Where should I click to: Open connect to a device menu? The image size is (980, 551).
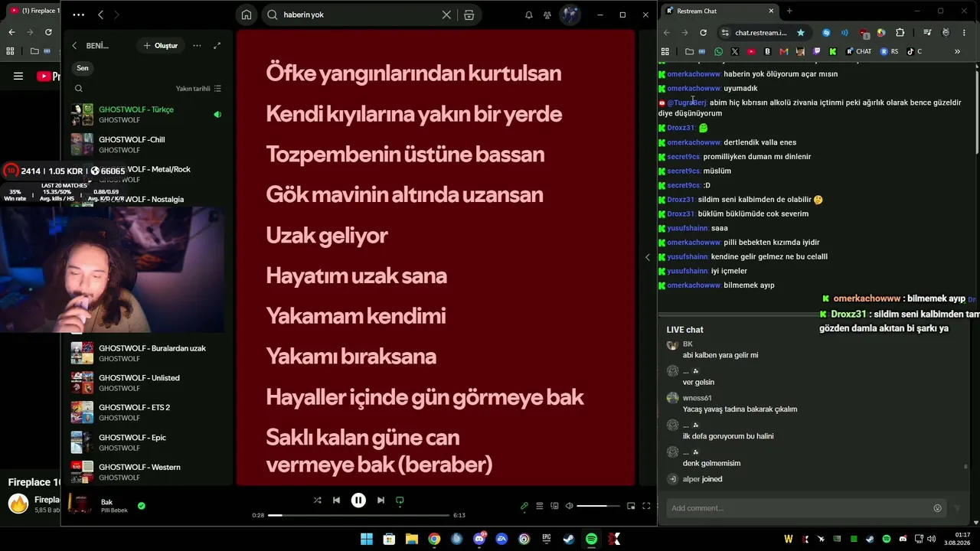click(x=554, y=506)
